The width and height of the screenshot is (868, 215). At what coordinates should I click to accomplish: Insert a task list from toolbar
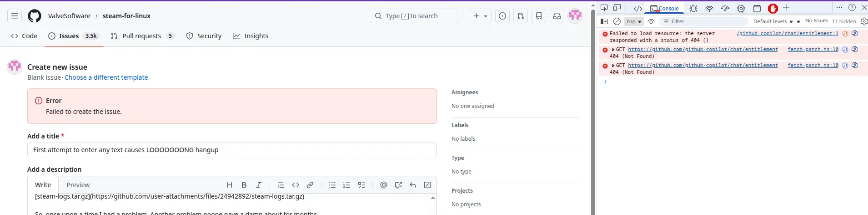click(x=361, y=185)
